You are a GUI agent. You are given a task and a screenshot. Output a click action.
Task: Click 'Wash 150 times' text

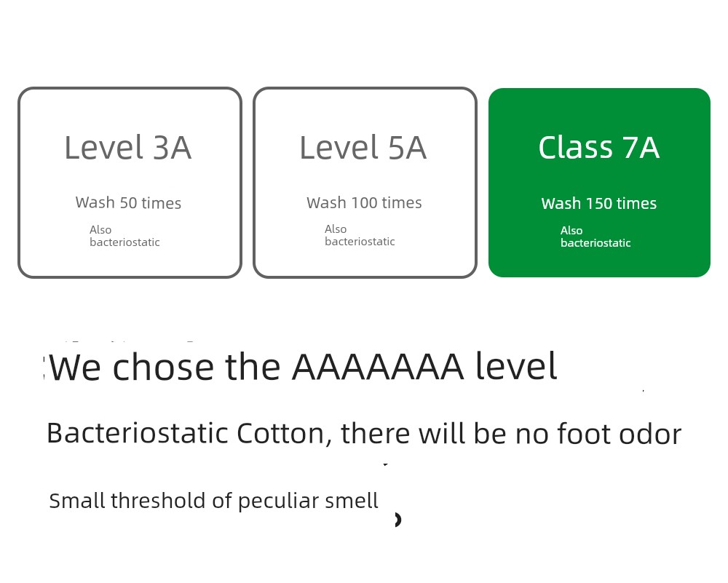pos(599,203)
